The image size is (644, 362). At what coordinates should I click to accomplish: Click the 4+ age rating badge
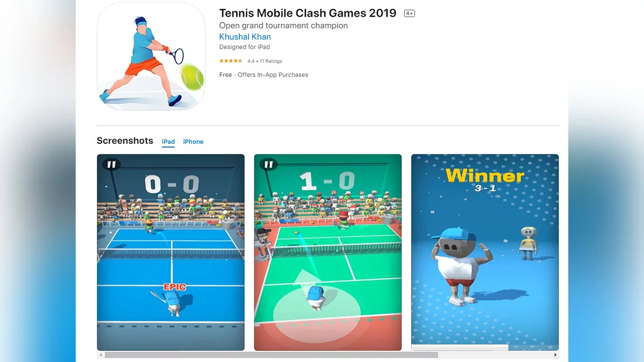[x=409, y=13]
